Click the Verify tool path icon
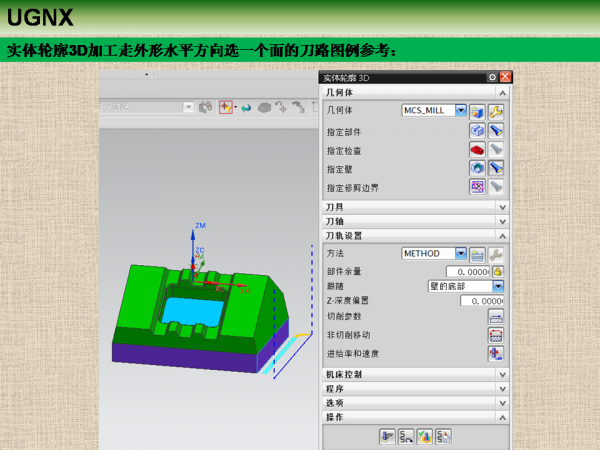Viewport: 600px width, 450px height. pos(425,436)
